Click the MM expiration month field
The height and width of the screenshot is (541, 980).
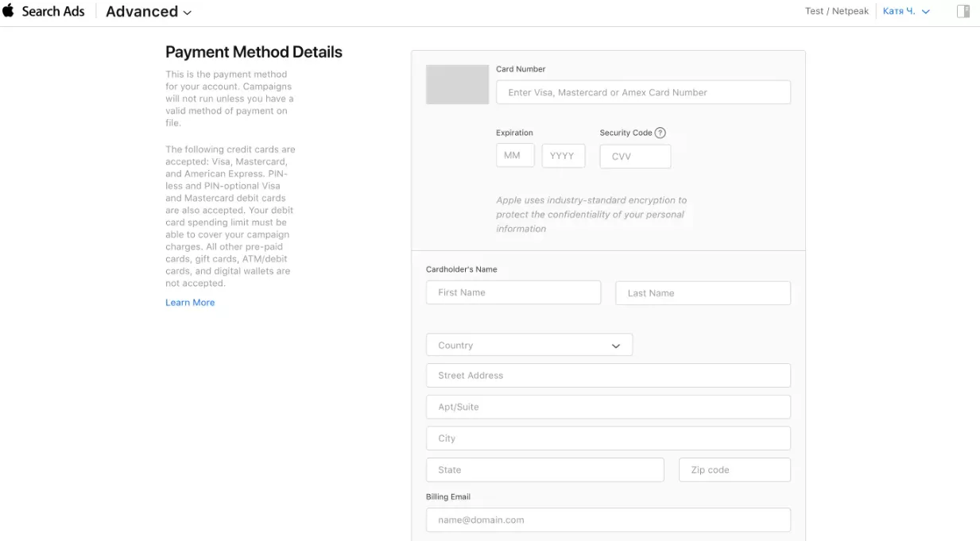tap(515, 156)
